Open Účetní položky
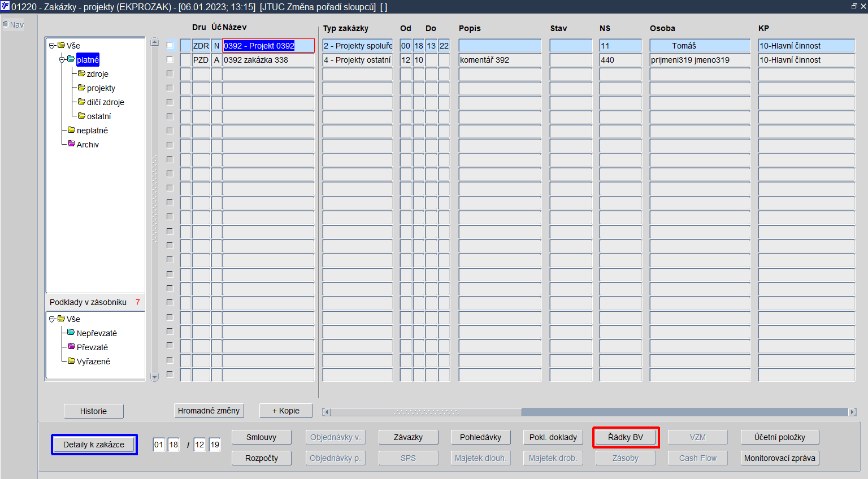The image size is (868, 479). coord(780,437)
